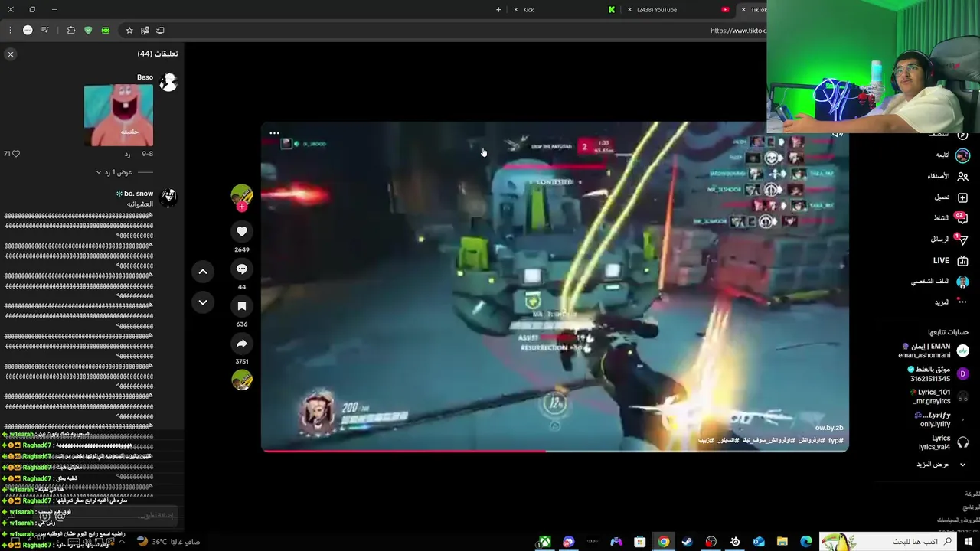Bookmark the video with the save icon

coord(242,306)
